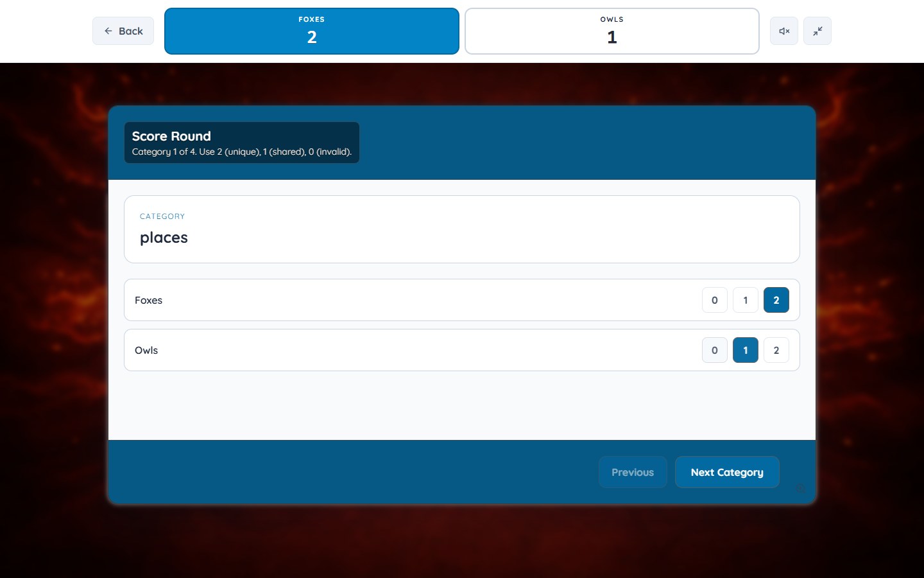The height and width of the screenshot is (578, 924).
Task: Click the Foxes row label
Action: coord(148,300)
